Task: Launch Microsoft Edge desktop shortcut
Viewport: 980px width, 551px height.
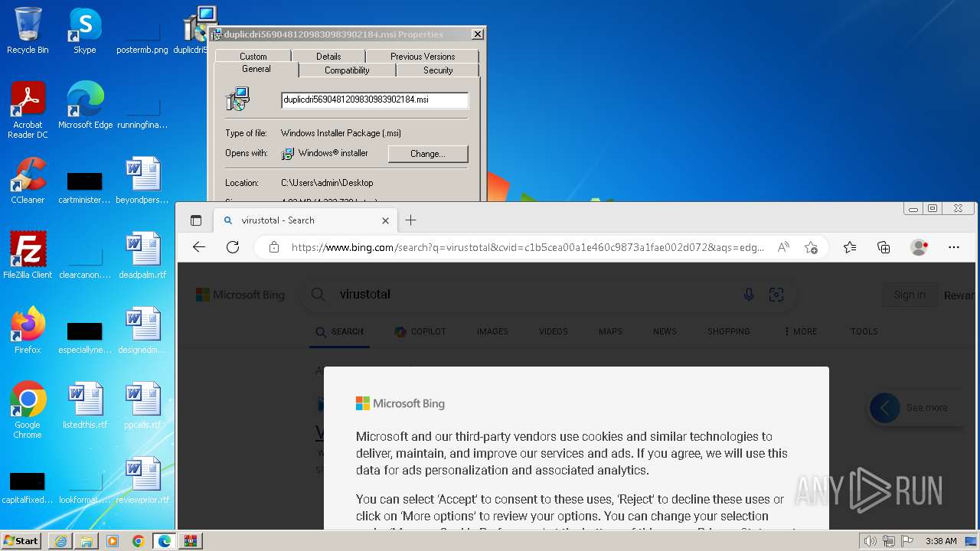Action: (85, 106)
